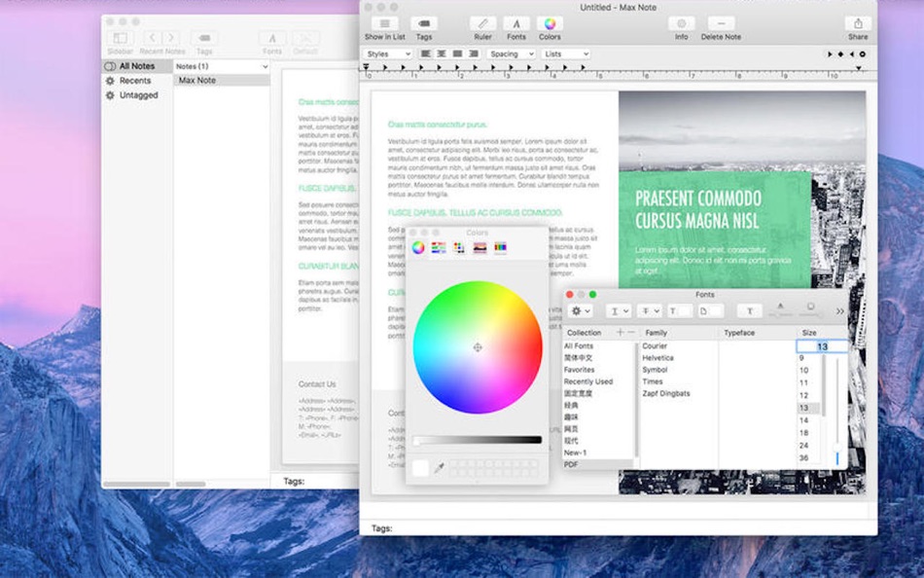This screenshot has height=578, width=924.
Task: Click the text shadow T button in Fonts
Action: pyautogui.click(x=750, y=310)
